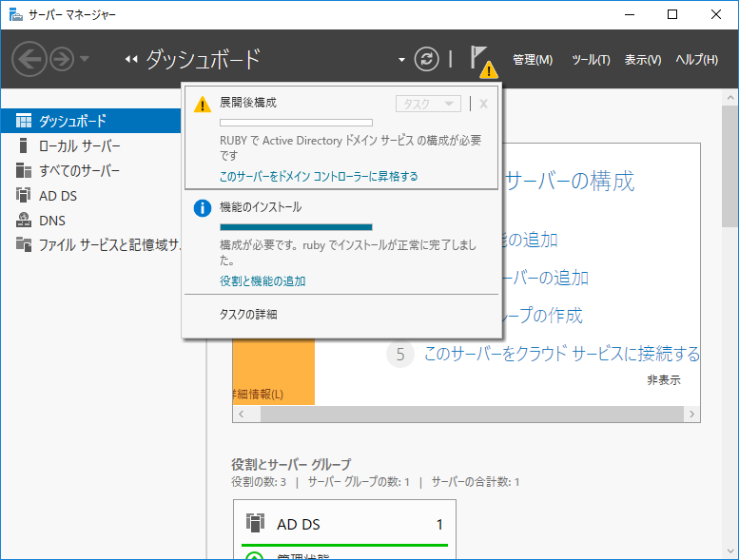739x560 pixels.
Task: Click the vertical scrollbar up arrow
Action: coord(730,98)
